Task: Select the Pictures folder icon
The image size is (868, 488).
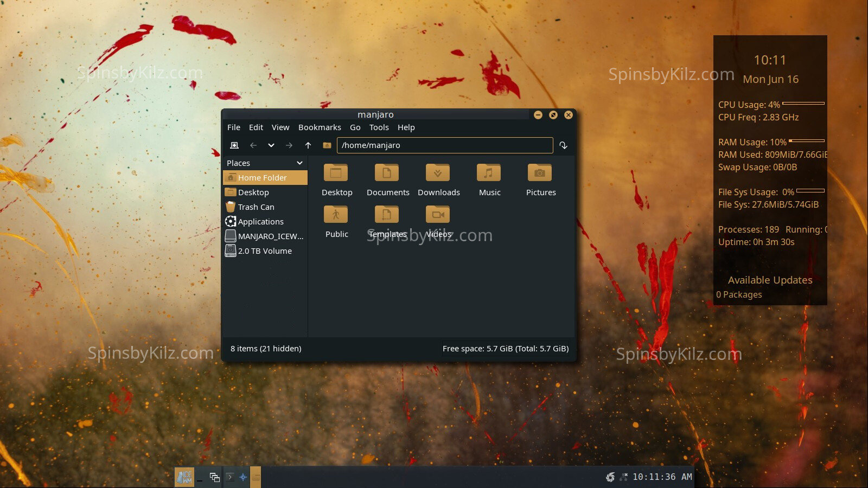Action: pos(540,173)
